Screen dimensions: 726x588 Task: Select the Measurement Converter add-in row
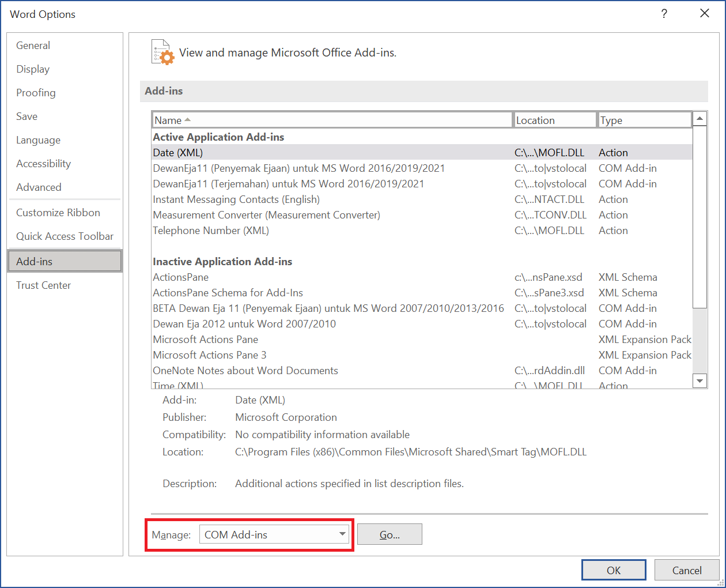point(266,215)
